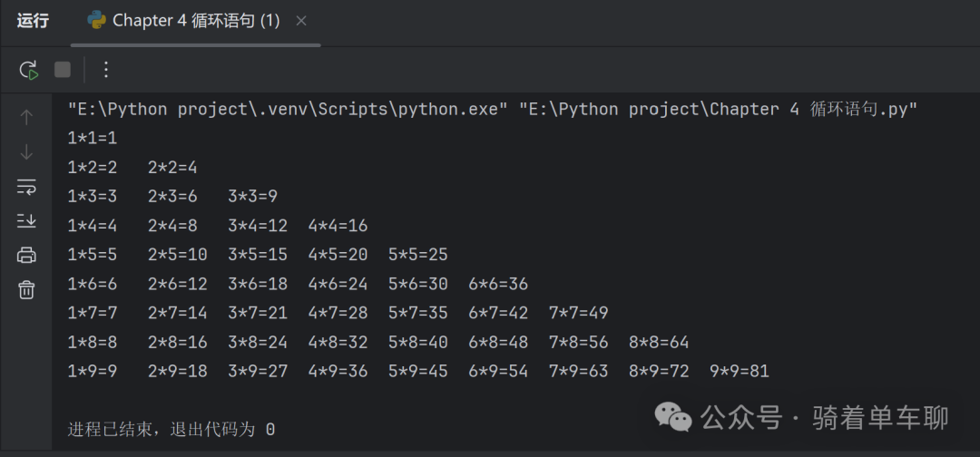Click the output text 1*9=9
The height and width of the screenshot is (457, 980).
click(x=93, y=372)
